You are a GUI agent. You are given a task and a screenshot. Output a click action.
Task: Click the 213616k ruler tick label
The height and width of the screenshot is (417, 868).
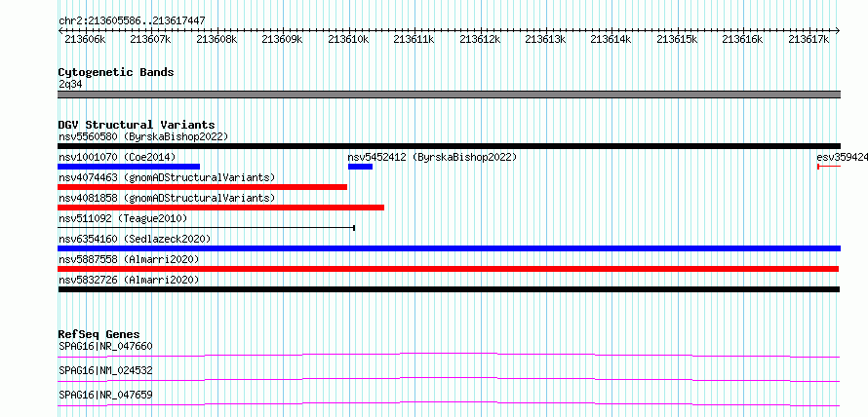coord(743,39)
